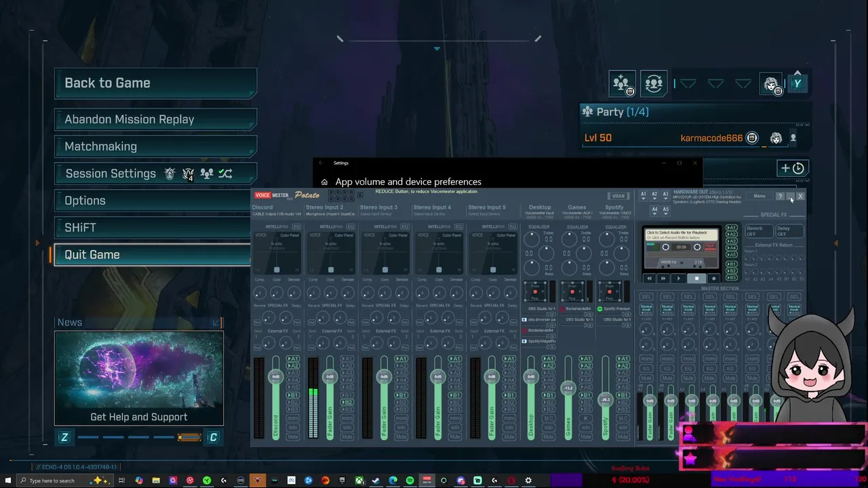The height and width of the screenshot is (488, 868).
Task: Click Home icon in Settings window
Action: (x=324, y=182)
